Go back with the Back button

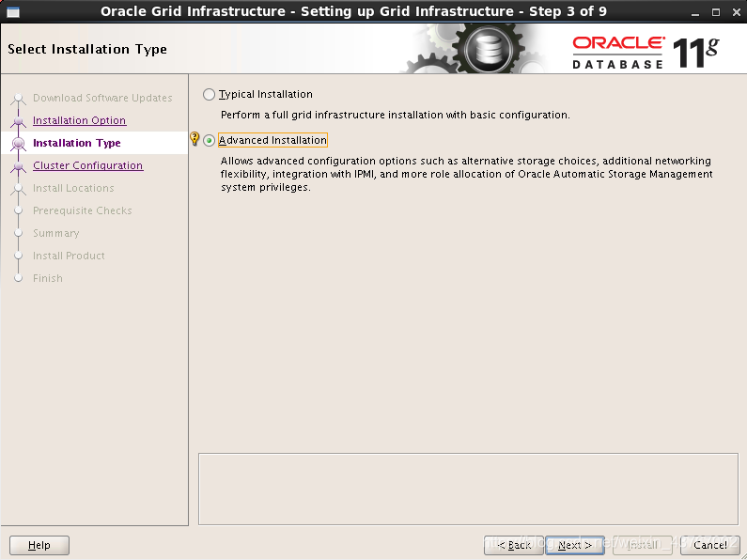click(514, 545)
